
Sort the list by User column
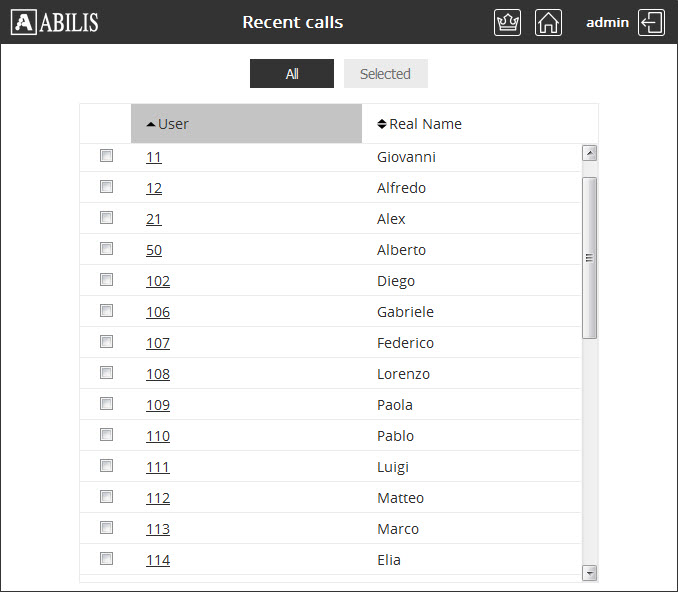coord(246,124)
